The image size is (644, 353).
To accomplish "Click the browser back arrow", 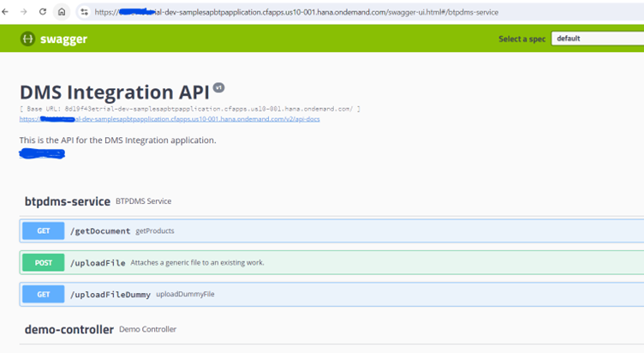I will (x=6, y=12).
